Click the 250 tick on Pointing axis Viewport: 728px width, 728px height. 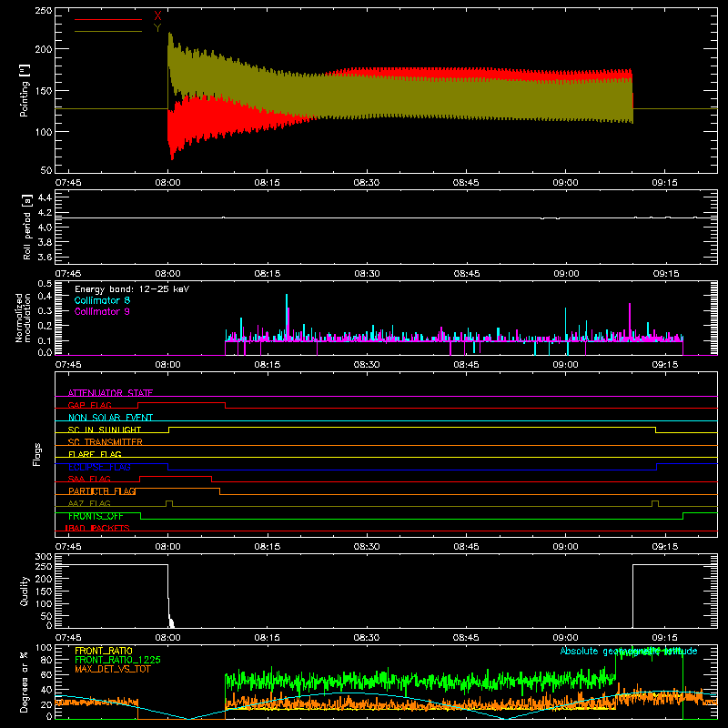(x=44, y=10)
